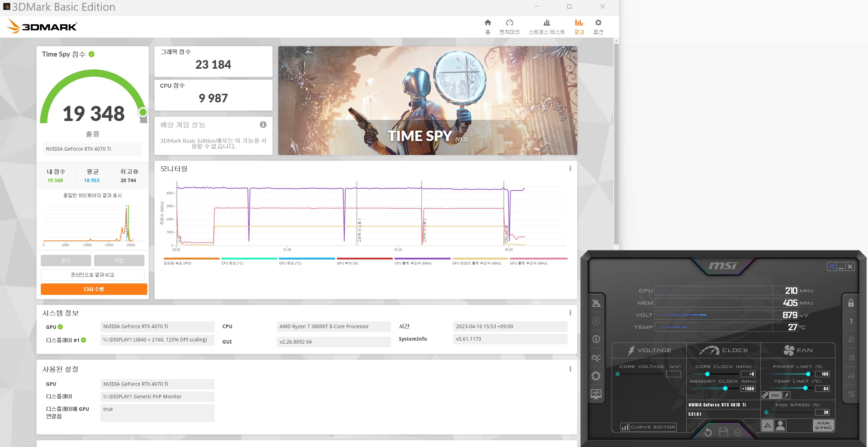
Task: Click Afterburner temp limit slider handle
Action: 805,388
